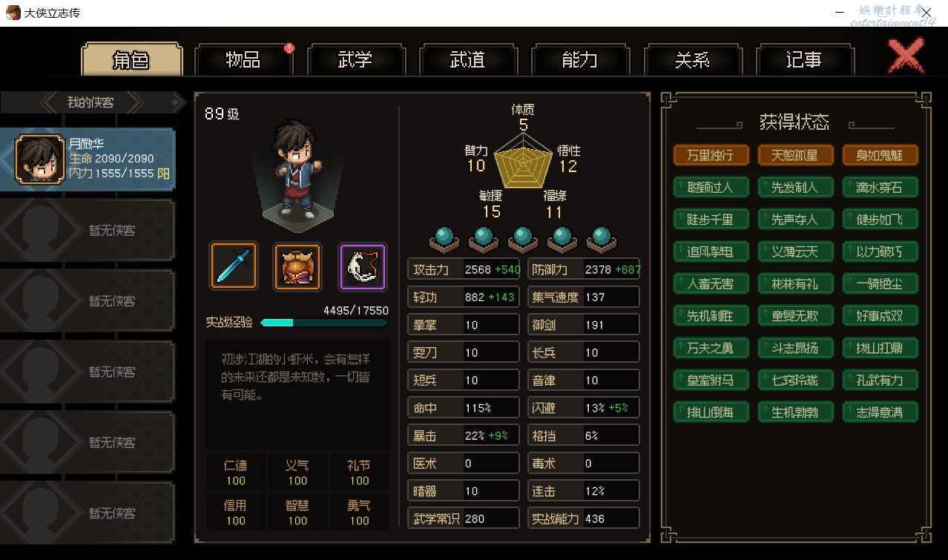Click the purple-framed accessory slot
Screen dimensions: 948x560
(x=363, y=266)
